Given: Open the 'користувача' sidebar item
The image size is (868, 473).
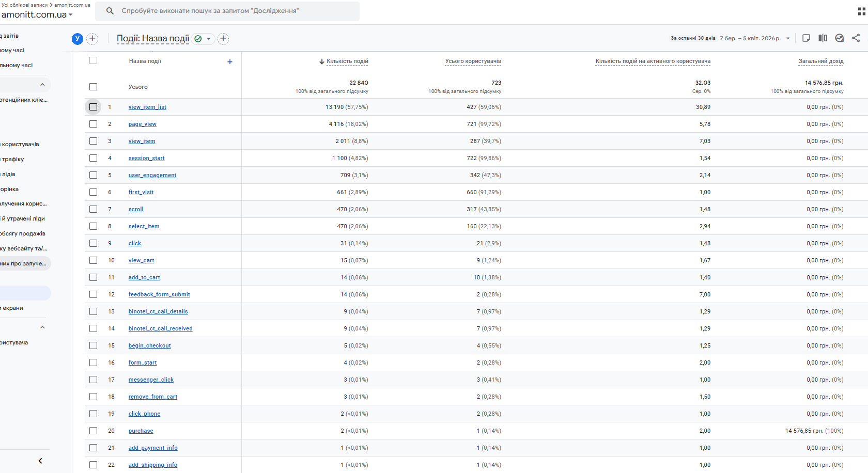Looking at the screenshot, I should pos(14,343).
